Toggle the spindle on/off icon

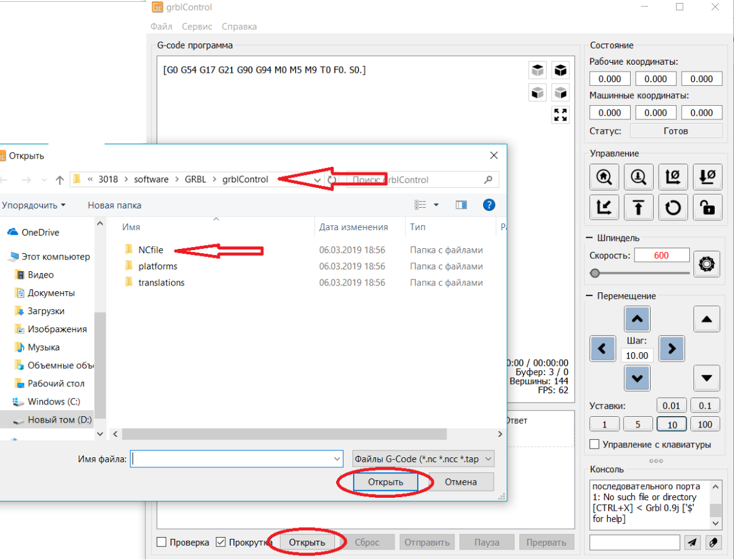(x=707, y=264)
